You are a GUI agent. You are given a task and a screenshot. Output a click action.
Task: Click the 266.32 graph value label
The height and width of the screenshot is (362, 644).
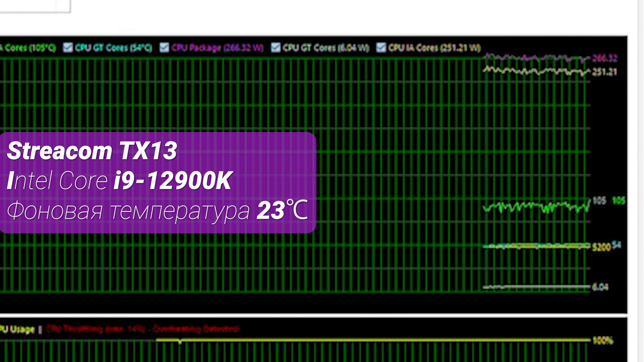coord(605,58)
